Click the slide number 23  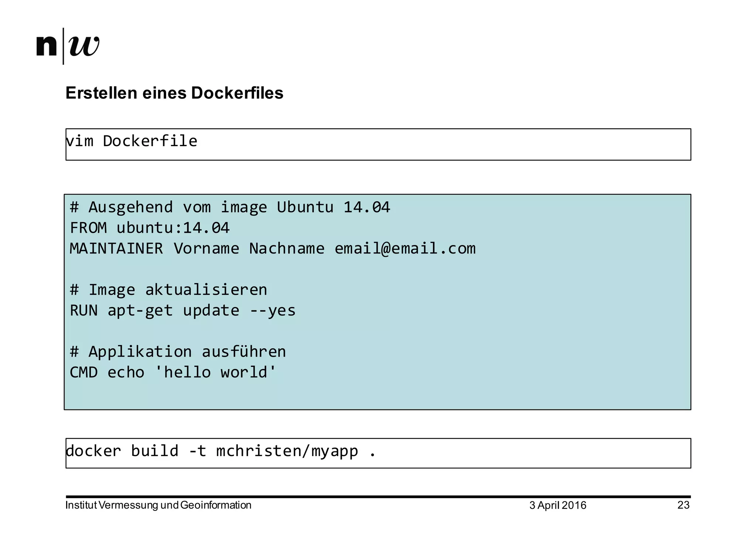684,505
